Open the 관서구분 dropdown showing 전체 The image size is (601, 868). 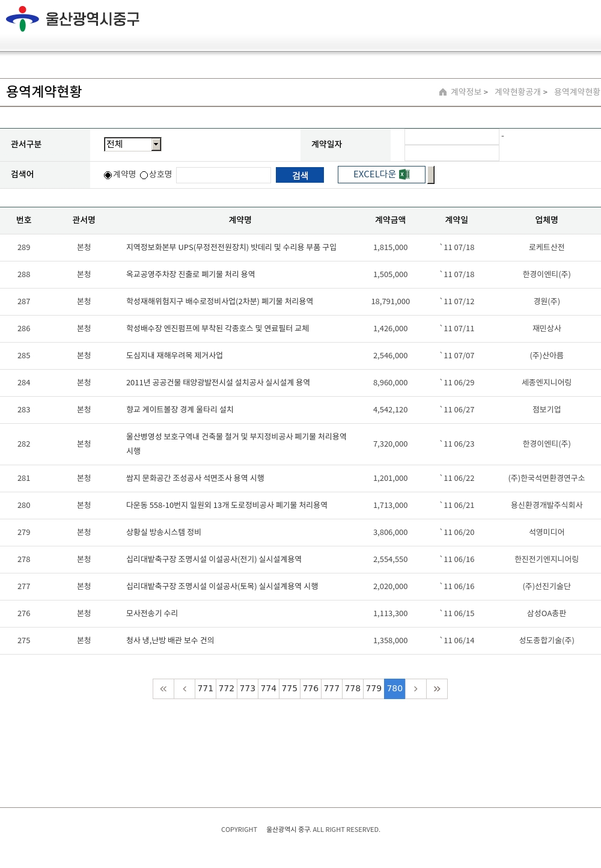tap(128, 144)
